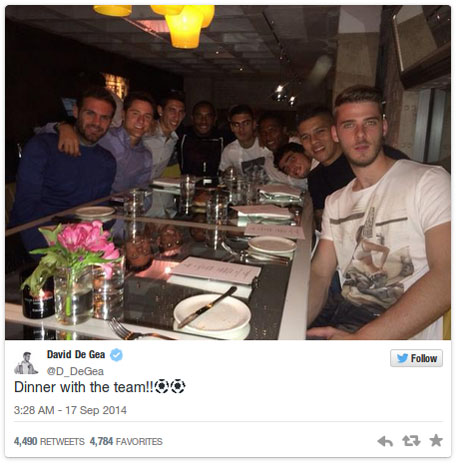Click the RETWEETS label
The image size is (460, 464).
[x=62, y=442]
